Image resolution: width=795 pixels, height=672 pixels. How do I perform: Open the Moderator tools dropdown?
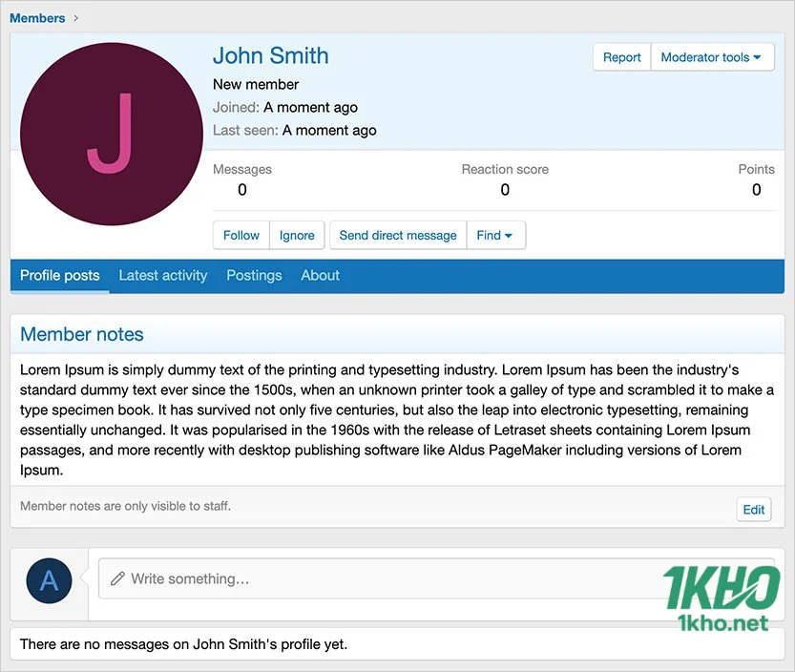tap(711, 57)
